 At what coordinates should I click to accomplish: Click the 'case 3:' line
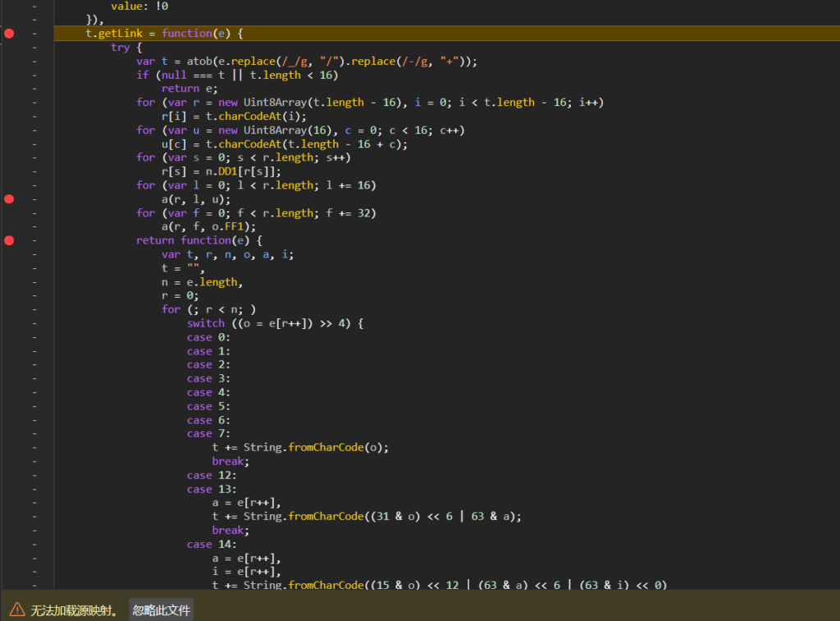point(208,379)
